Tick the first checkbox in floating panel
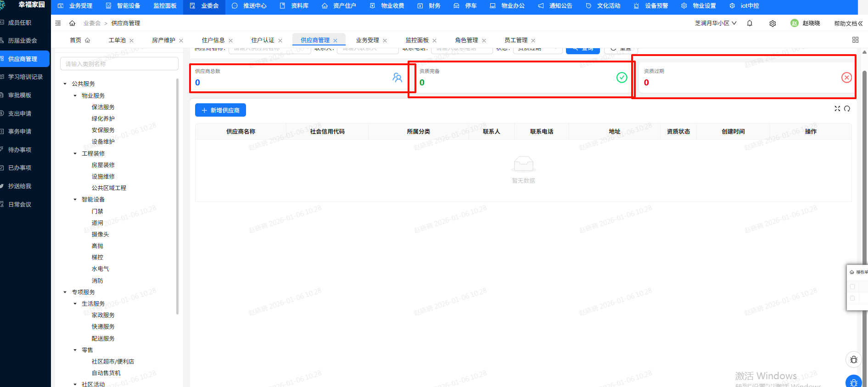The height and width of the screenshot is (387, 868). pos(852,286)
